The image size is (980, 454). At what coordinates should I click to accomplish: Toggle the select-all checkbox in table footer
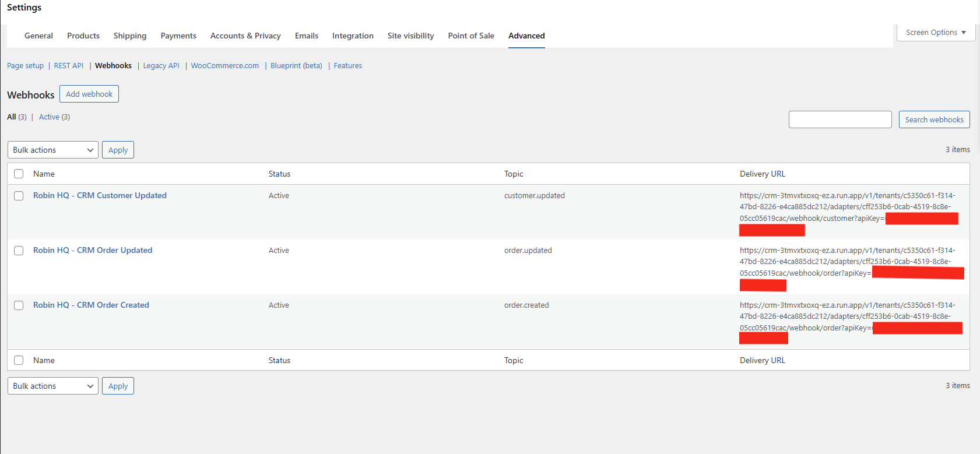tap(19, 360)
